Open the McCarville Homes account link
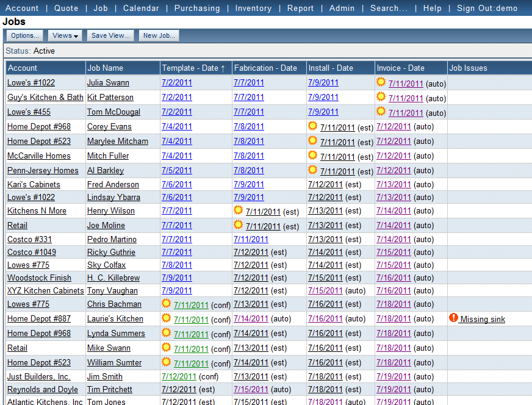 tap(39, 156)
